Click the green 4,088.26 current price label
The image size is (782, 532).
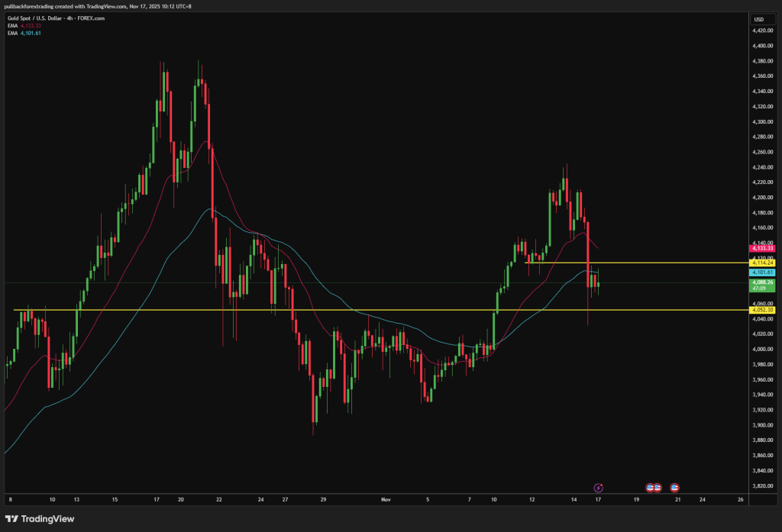(762, 282)
